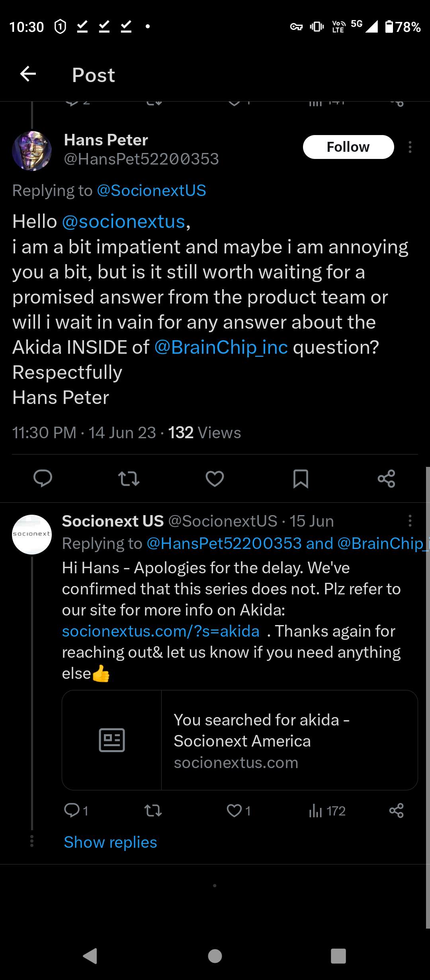This screenshot has height=980, width=430.
Task: Share Hans Peter's post
Action: [x=386, y=478]
